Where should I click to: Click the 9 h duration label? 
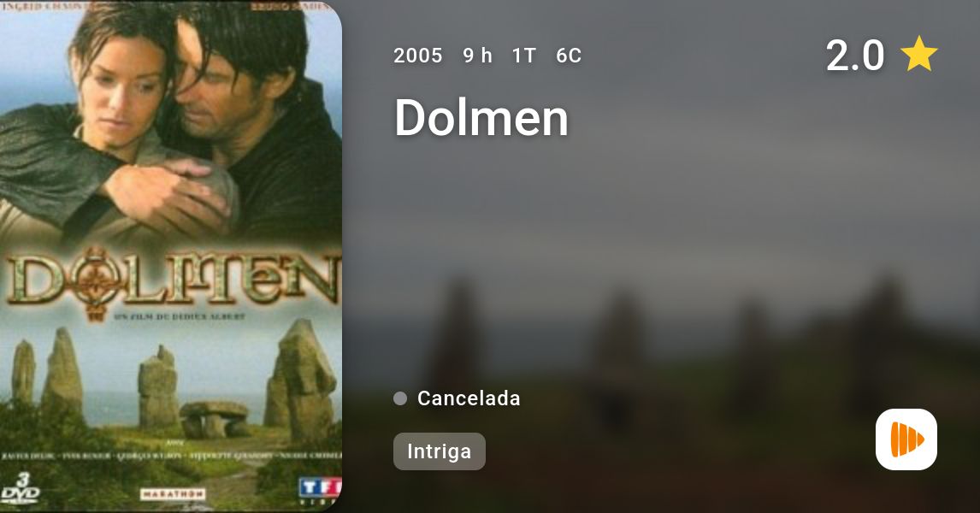(x=477, y=56)
